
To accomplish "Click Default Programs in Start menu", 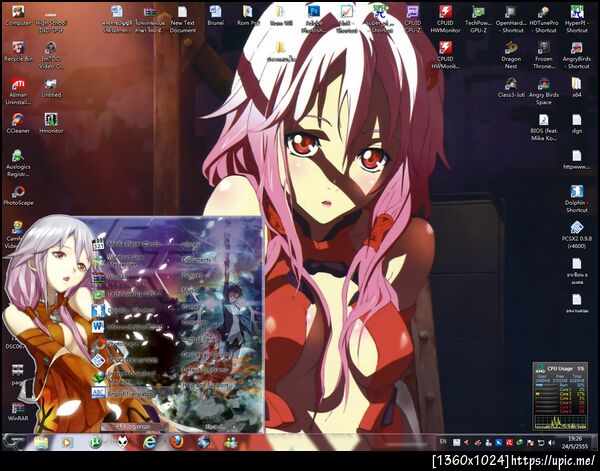I will 205,370.
